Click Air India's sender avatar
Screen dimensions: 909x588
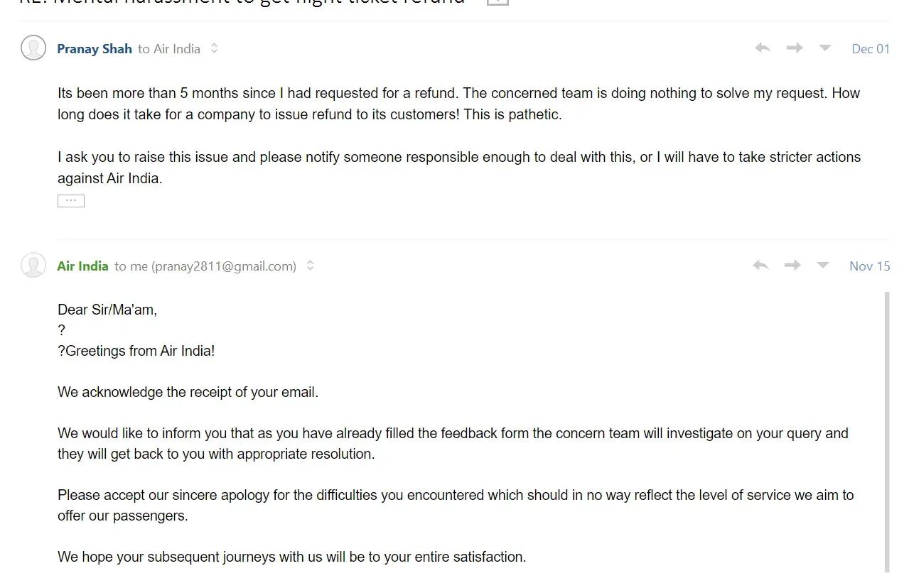tap(33, 266)
